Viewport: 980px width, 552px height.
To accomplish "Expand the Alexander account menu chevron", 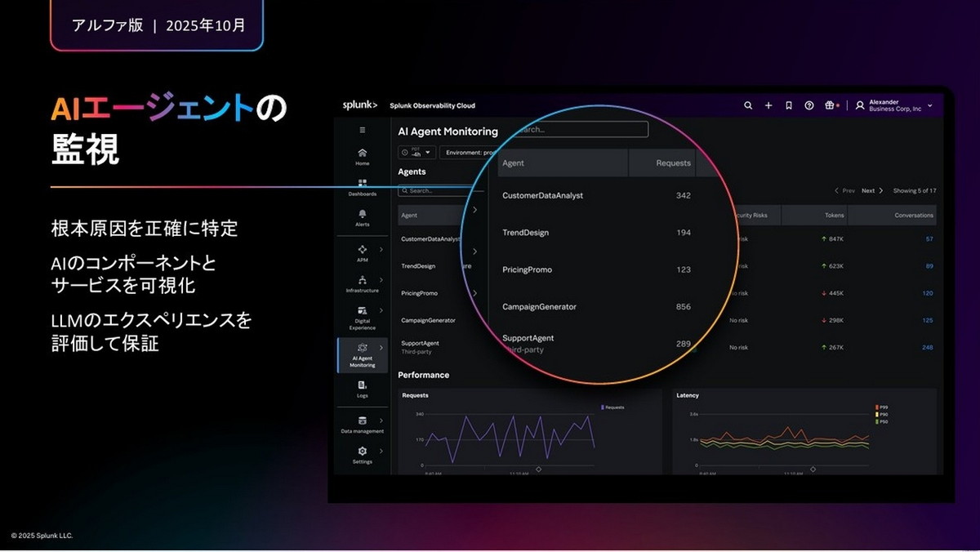I will coord(930,105).
